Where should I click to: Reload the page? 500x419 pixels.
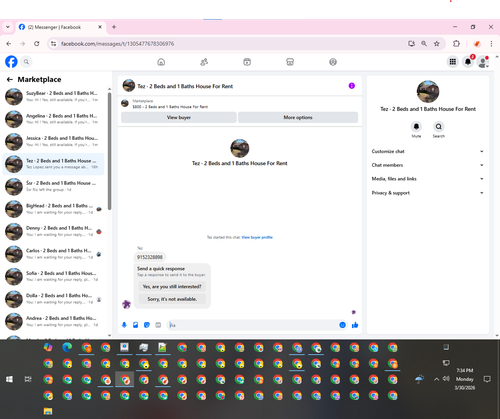point(37,44)
